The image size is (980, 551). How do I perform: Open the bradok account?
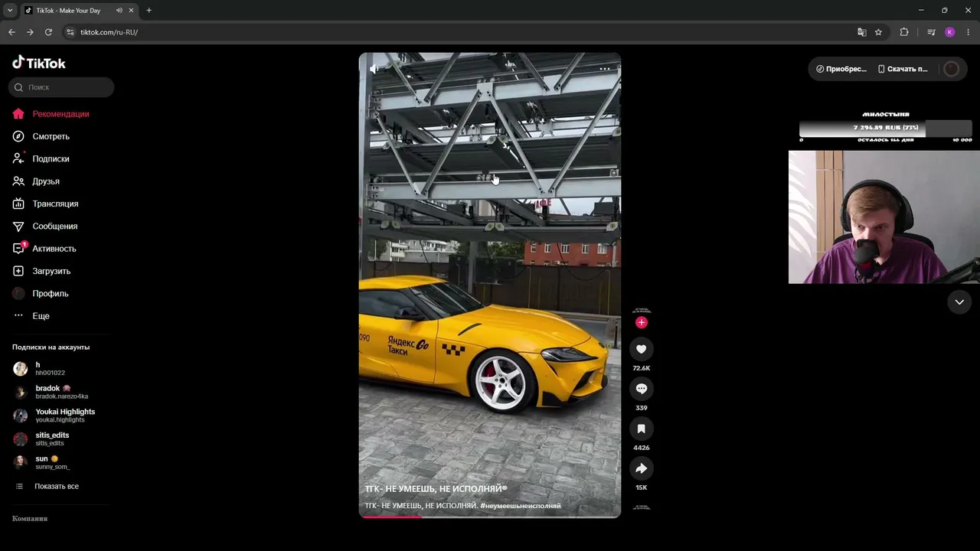click(x=51, y=393)
